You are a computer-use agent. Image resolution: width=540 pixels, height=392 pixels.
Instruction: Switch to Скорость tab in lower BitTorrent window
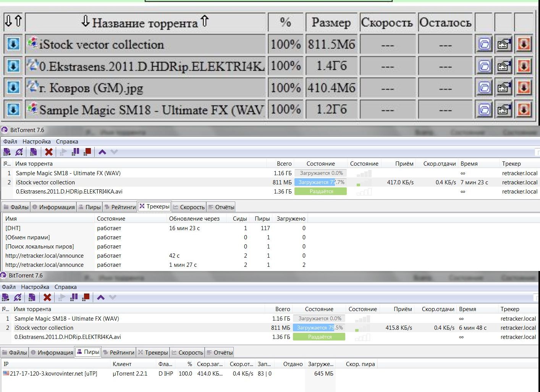point(187,352)
